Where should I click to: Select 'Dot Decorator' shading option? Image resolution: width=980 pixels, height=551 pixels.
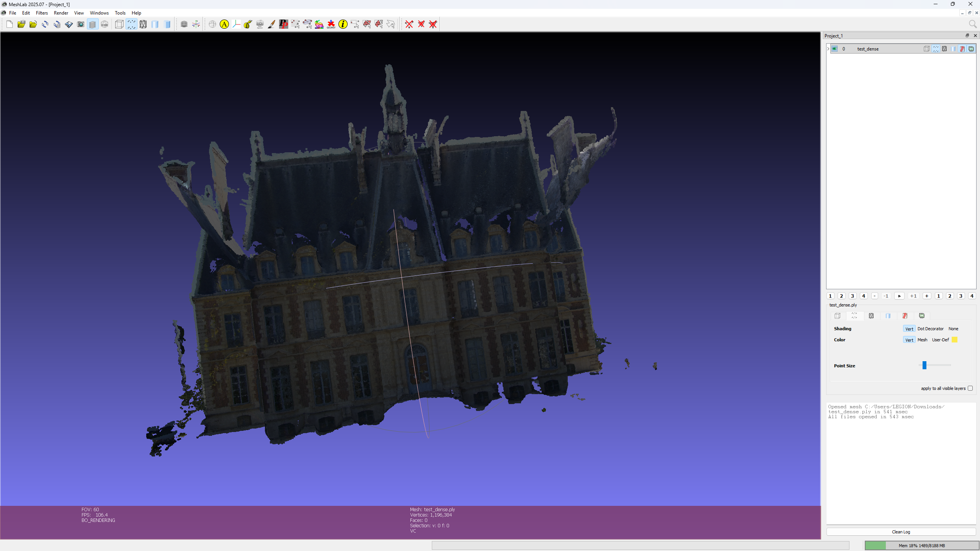tap(930, 329)
